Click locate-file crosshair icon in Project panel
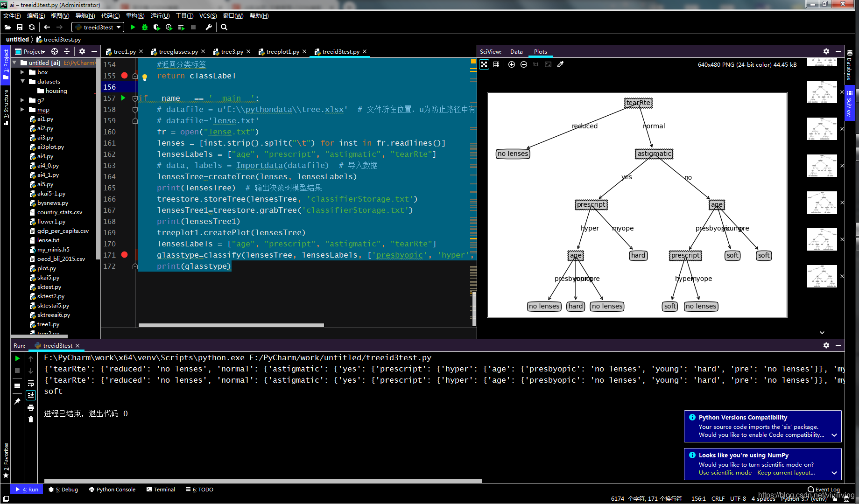Image resolution: width=859 pixels, height=504 pixels. tap(55, 51)
